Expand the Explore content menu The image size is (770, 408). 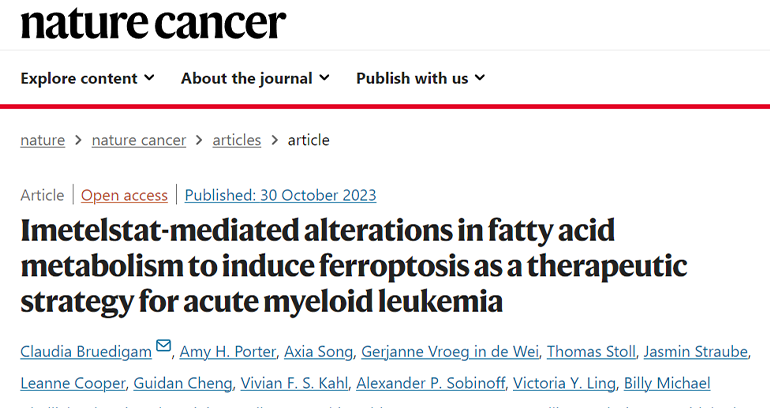87,78
